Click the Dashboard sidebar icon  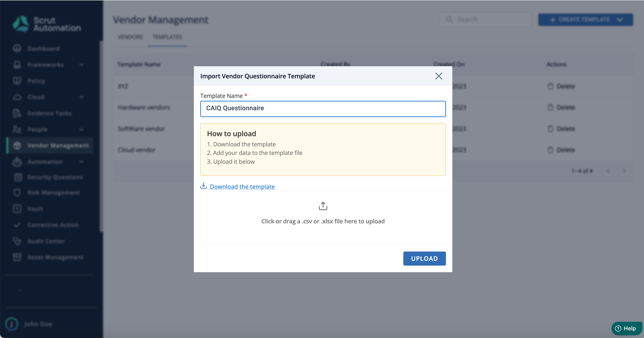click(17, 48)
